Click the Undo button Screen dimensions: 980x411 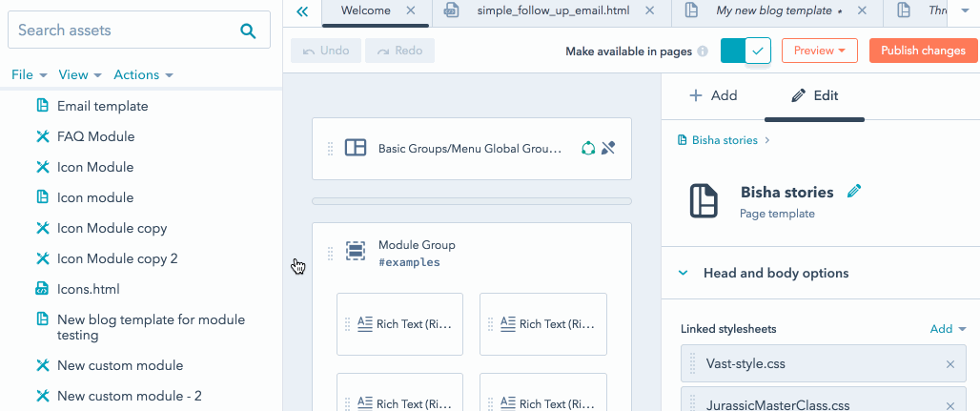tap(326, 51)
